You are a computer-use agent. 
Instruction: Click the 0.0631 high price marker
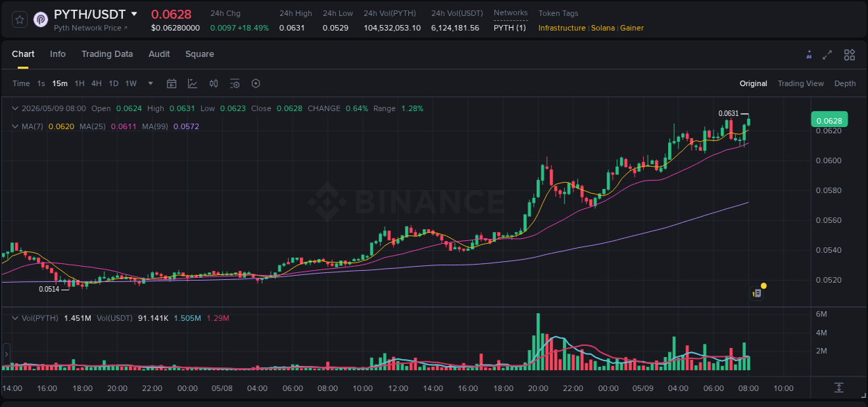(x=728, y=113)
